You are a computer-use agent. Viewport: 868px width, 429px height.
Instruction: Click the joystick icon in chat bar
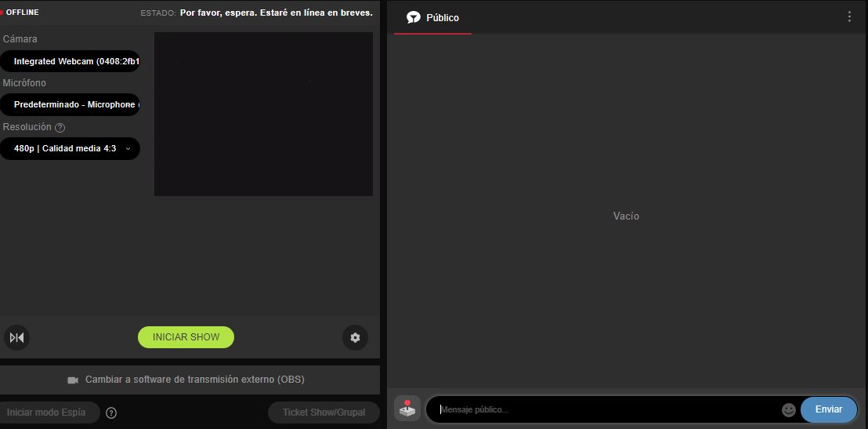tap(407, 409)
